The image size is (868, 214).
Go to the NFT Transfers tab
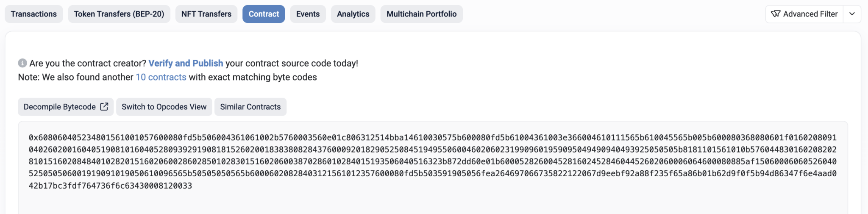coord(206,14)
